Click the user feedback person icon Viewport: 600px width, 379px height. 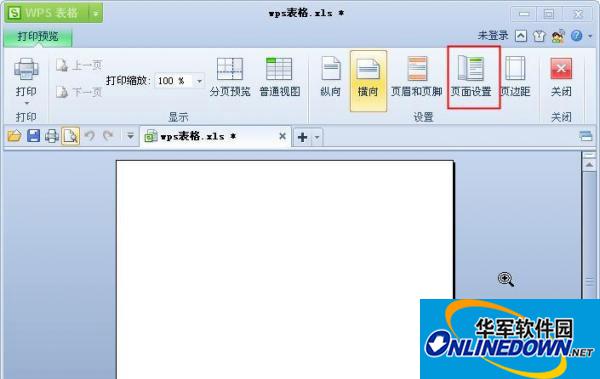click(558, 36)
